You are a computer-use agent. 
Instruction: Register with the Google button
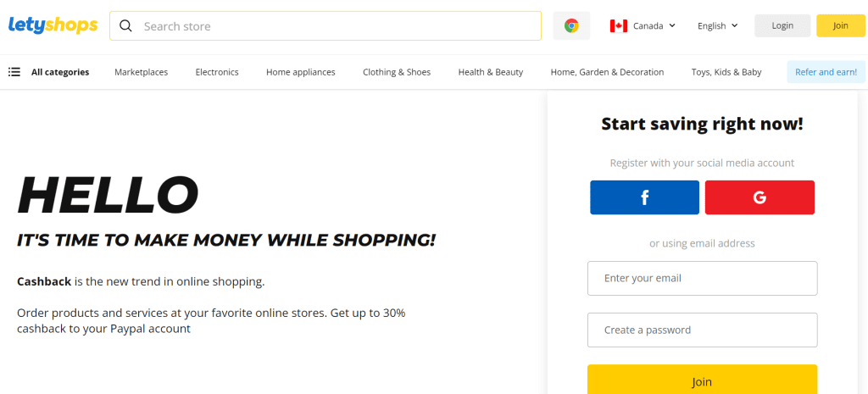pos(759,197)
